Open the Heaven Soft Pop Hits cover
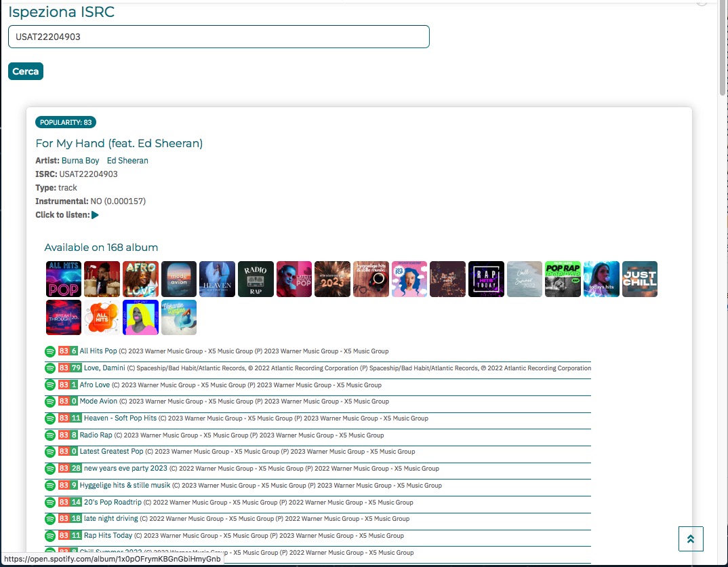Screen dimensions: 728x567 pos(218,279)
